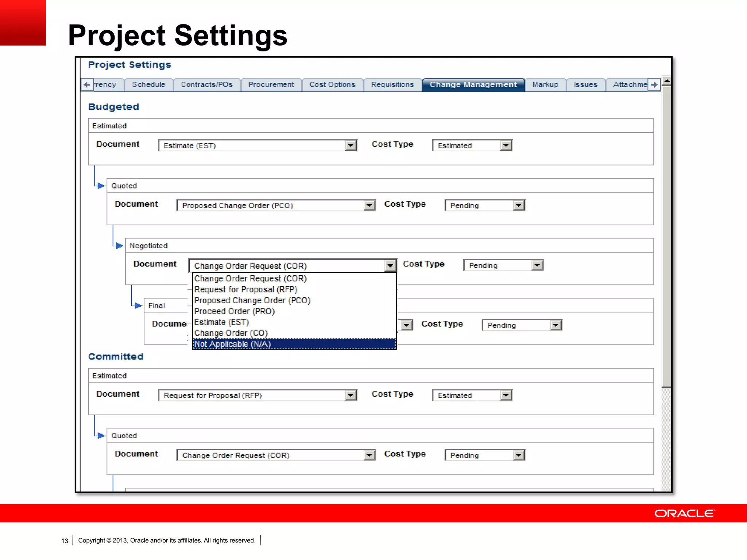Viewport: 747px width, 560px height.
Task: Open Budgeted Quoted Cost Type Pending dropdown
Action: pos(485,205)
